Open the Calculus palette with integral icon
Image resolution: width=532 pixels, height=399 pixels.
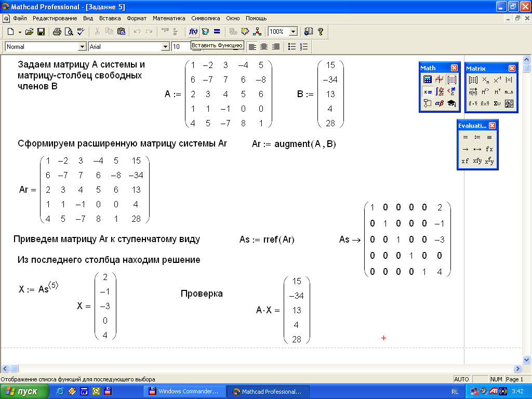440,91
